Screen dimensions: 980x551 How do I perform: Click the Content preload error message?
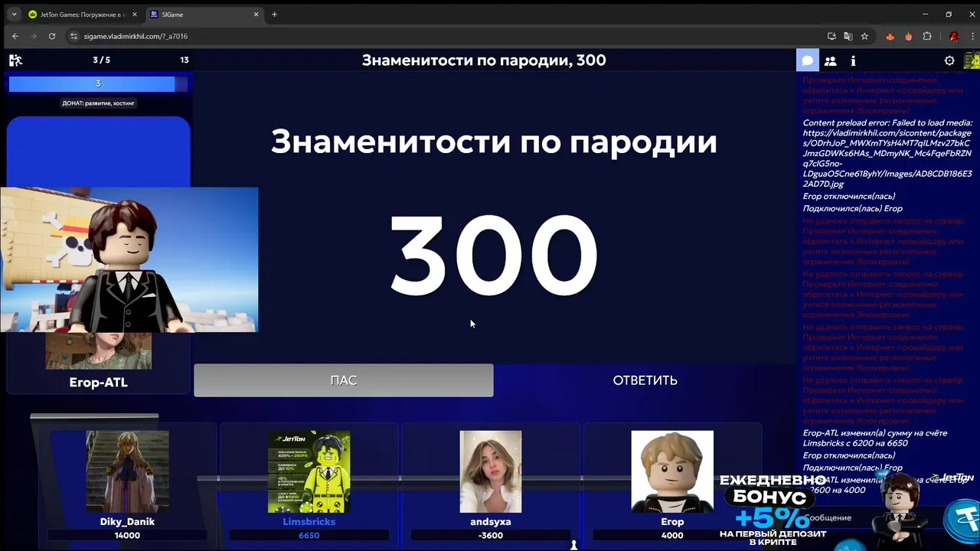(x=887, y=153)
